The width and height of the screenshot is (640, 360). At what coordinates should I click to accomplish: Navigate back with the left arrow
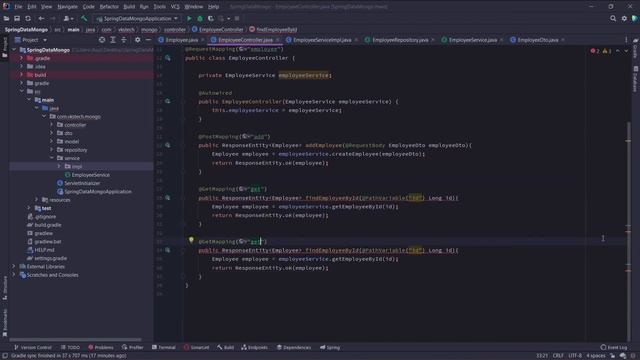click(41, 18)
